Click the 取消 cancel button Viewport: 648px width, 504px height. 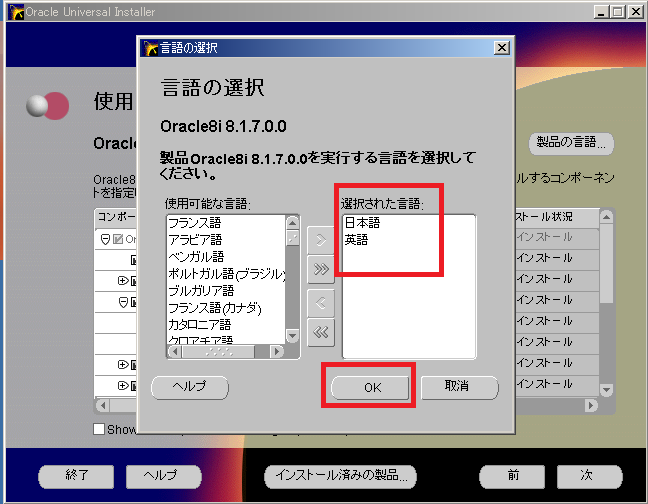(x=459, y=387)
